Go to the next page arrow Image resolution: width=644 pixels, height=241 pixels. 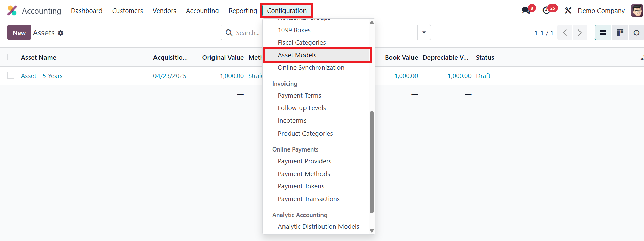(x=579, y=33)
